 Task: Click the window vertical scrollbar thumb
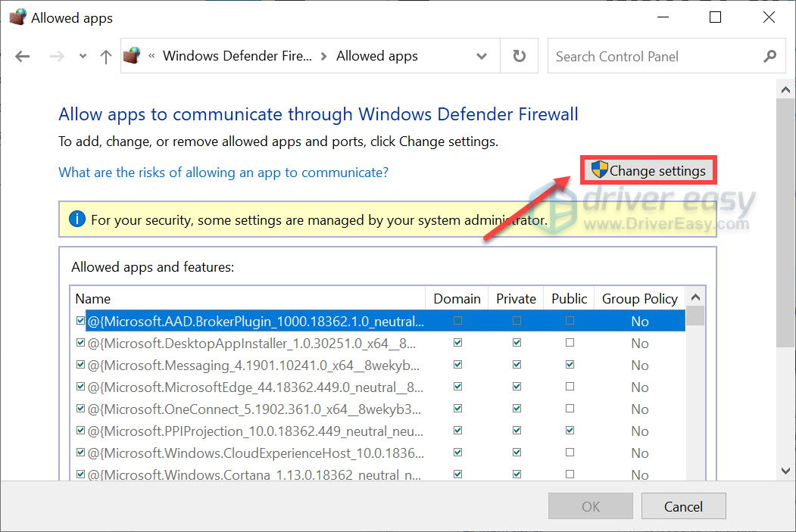coord(786,223)
